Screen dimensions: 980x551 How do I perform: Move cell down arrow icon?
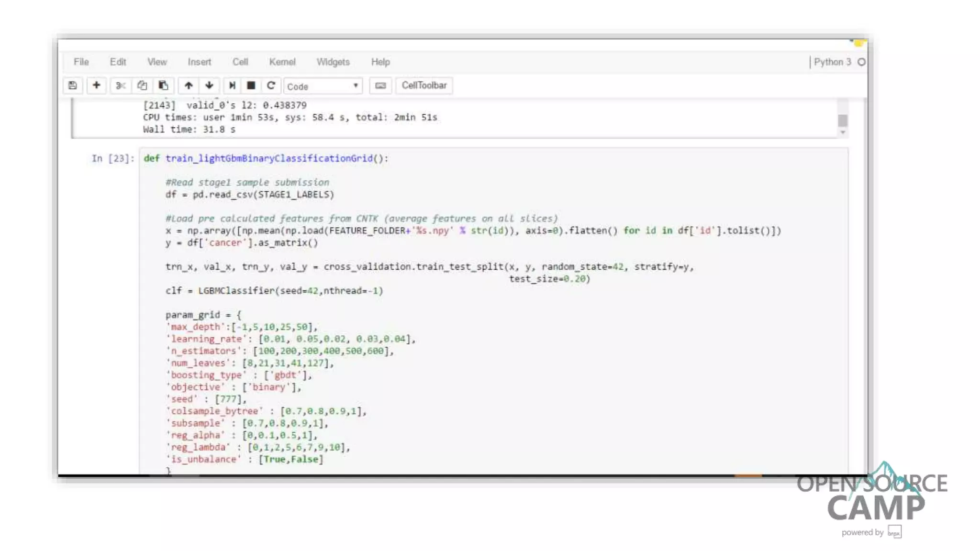209,86
